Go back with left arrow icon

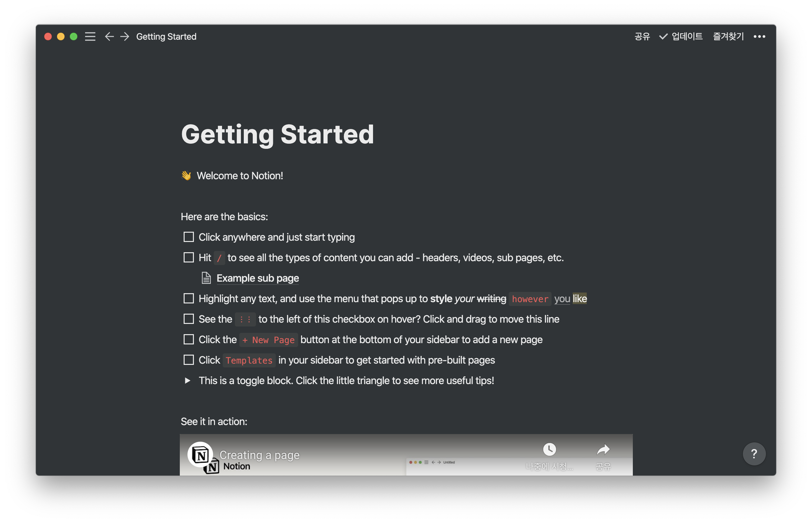(109, 36)
